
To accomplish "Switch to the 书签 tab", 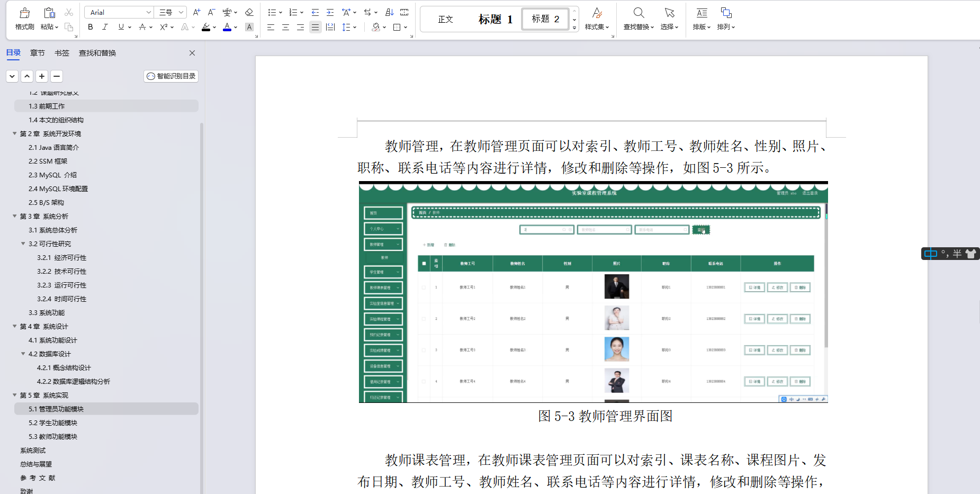I will tap(62, 53).
